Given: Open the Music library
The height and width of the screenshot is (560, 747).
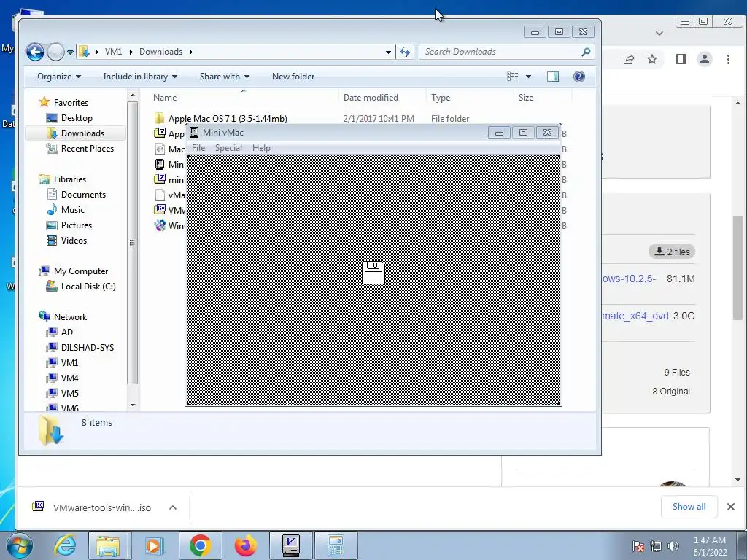Looking at the screenshot, I should 72,209.
